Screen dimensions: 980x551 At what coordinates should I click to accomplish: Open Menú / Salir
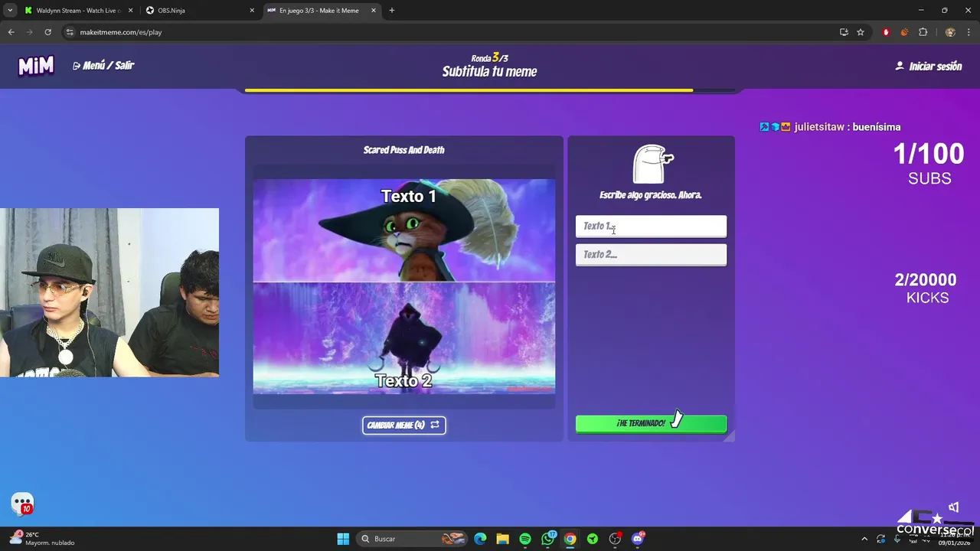coord(103,66)
